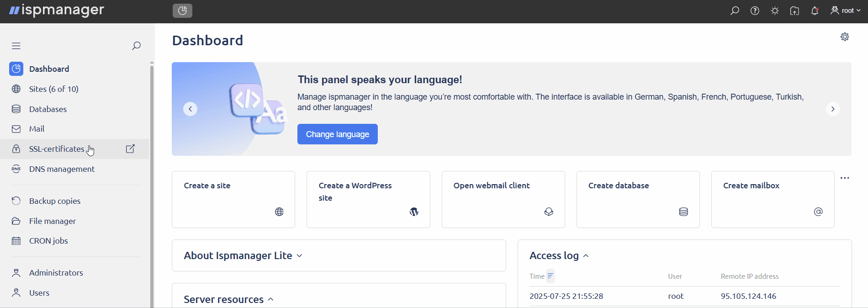Click the Create mailbox card
The height and width of the screenshot is (308, 868).
coord(773,200)
